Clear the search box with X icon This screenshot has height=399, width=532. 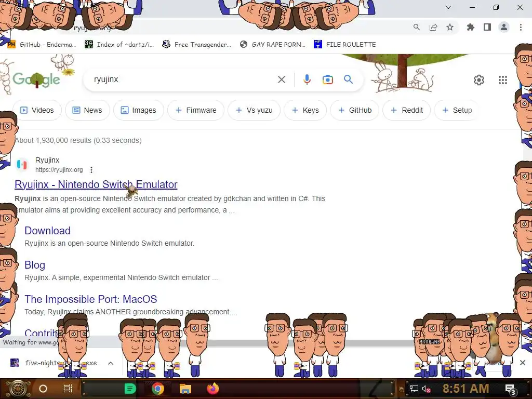tap(281, 79)
